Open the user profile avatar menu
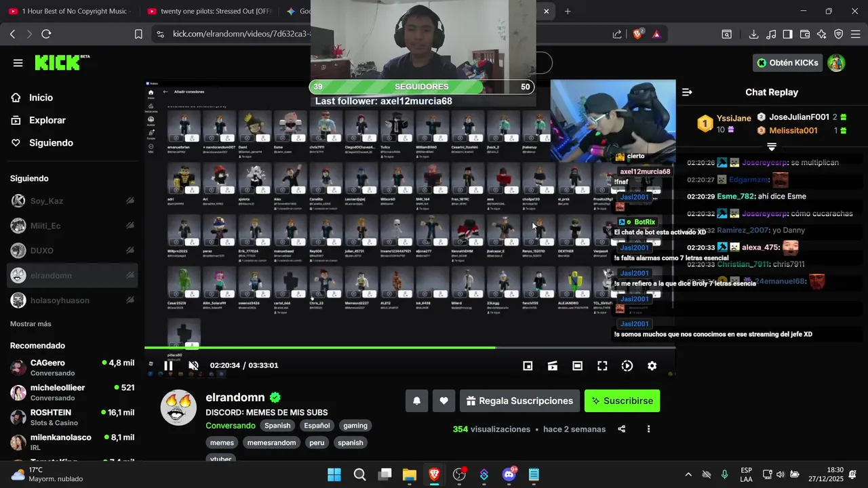The image size is (868, 488). click(836, 63)
